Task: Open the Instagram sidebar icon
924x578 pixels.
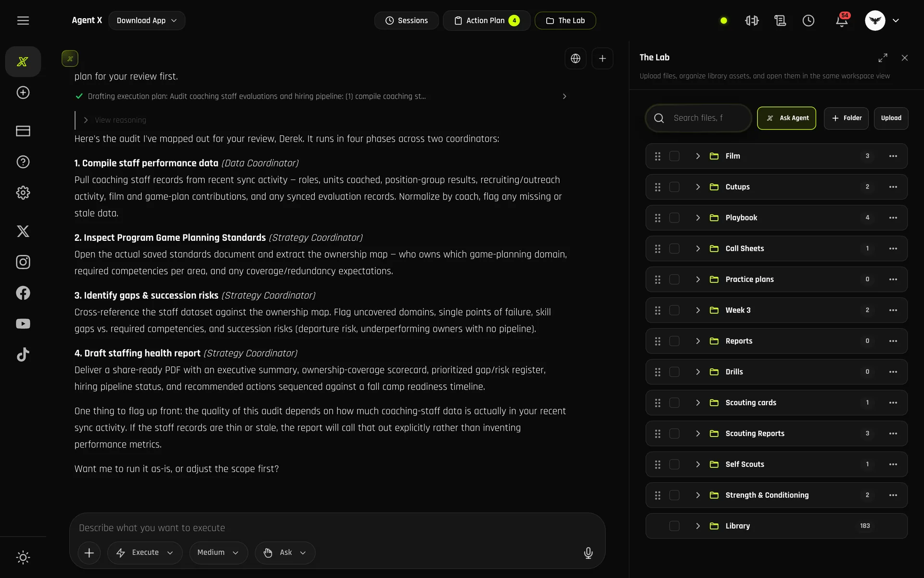Action: point(23,262)
